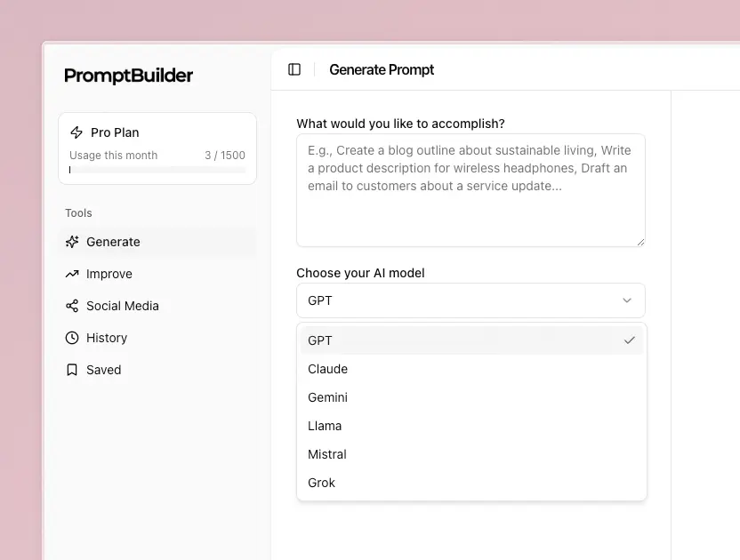Open the Choose your AI model selector
This screenshot has height=560, width=740.
point(471,300)
